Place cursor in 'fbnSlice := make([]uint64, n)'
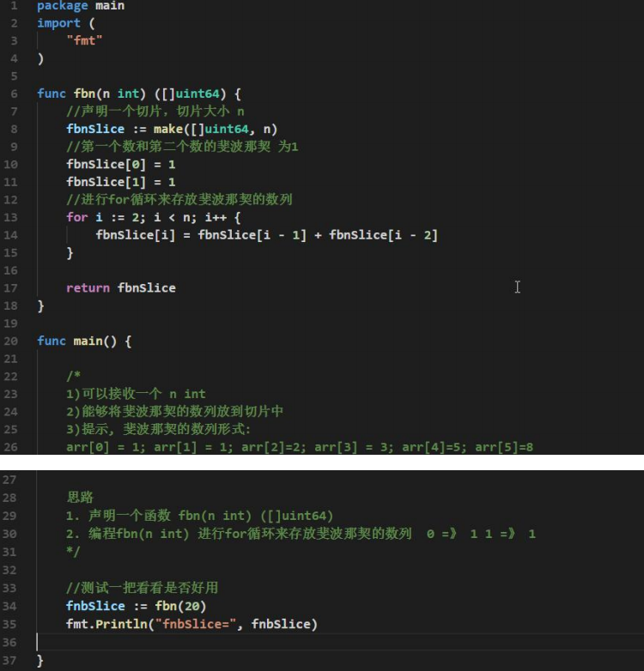644x671 pixels. [172, 130]
